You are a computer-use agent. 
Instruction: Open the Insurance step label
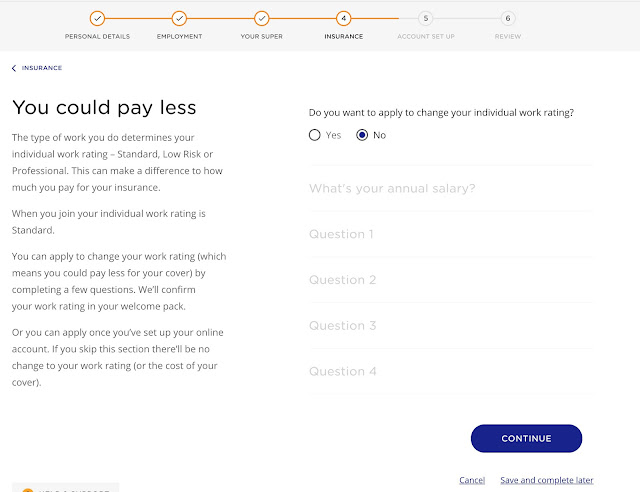pyautogui.click(x=344, y=36)
